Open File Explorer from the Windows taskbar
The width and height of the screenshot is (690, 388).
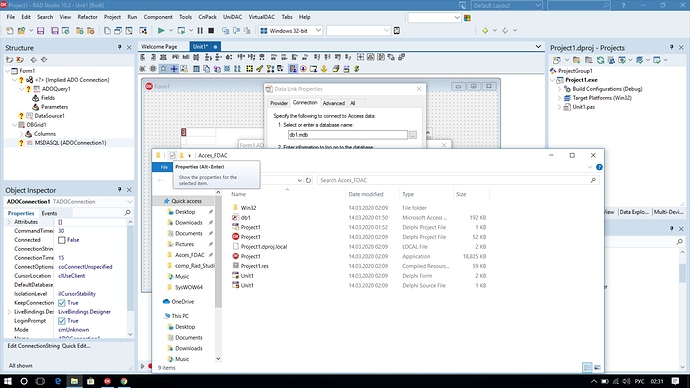click(74, 381)
